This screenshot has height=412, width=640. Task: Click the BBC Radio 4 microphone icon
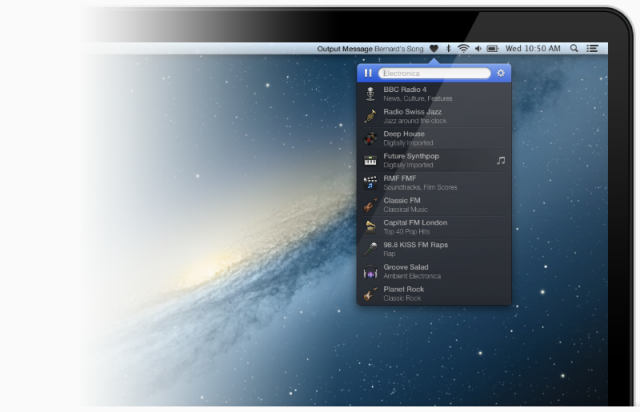pos(370,94)
